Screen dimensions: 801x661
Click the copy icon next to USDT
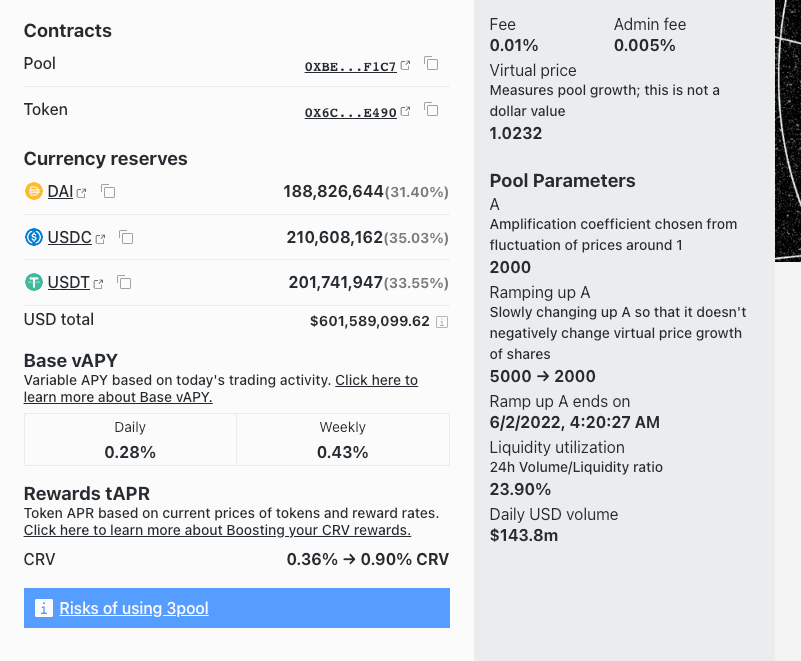pos(124,283)
